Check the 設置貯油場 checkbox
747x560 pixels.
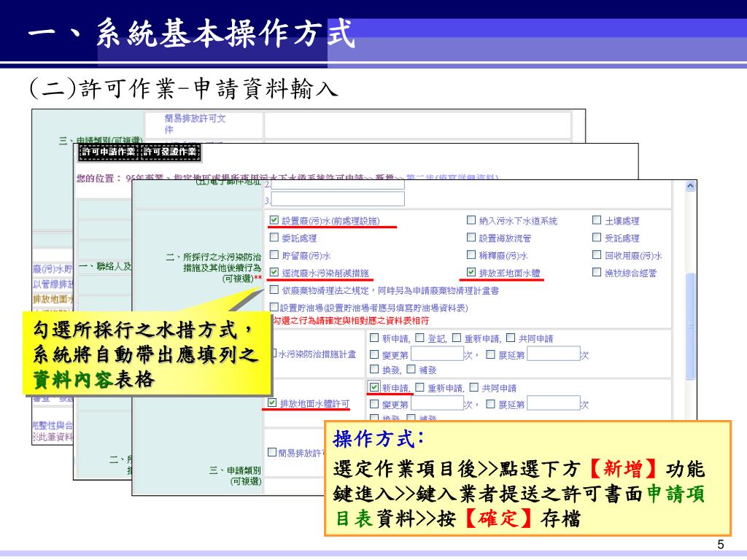[x=274, y=307]
